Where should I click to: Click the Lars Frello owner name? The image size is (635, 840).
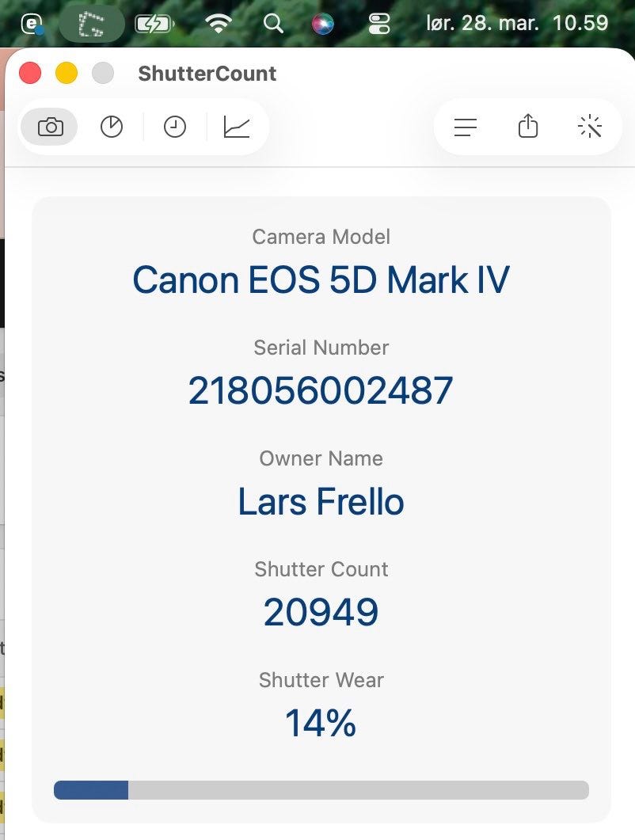pos(321,501)
